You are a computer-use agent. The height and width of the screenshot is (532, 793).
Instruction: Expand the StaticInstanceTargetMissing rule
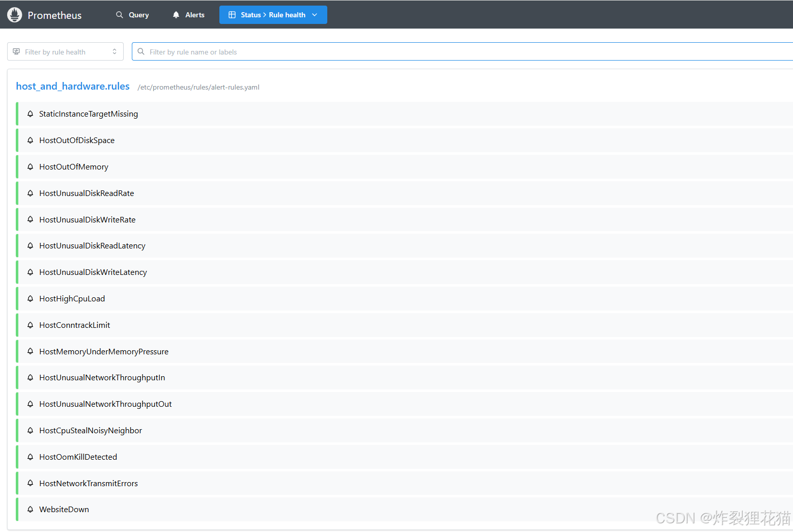tap(405, 114)
